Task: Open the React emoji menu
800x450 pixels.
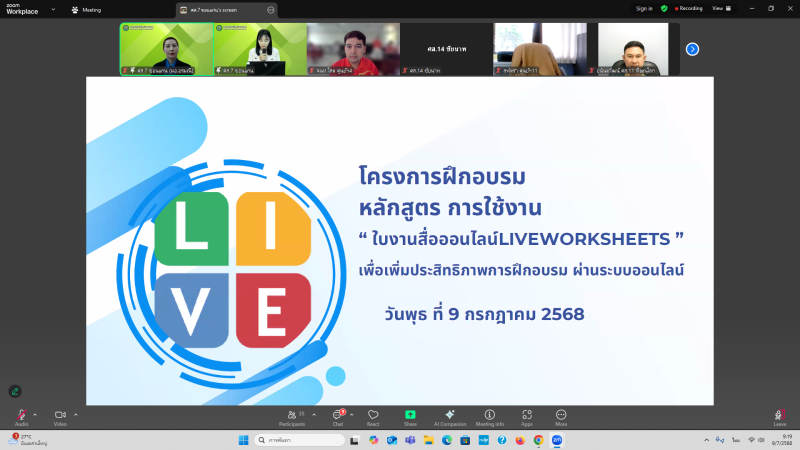Action: pos(373,415)
